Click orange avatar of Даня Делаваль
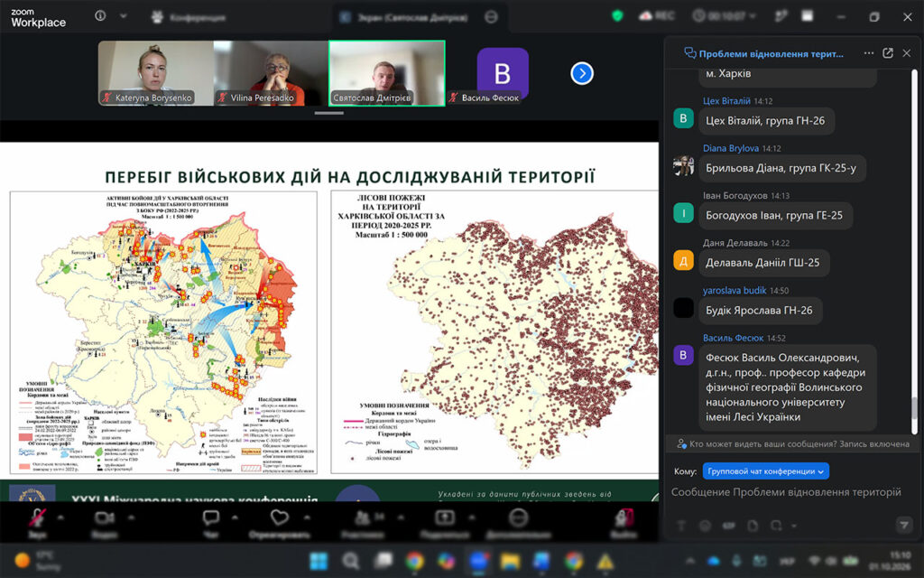Screen dimensions: 924x578 (684, 260)
